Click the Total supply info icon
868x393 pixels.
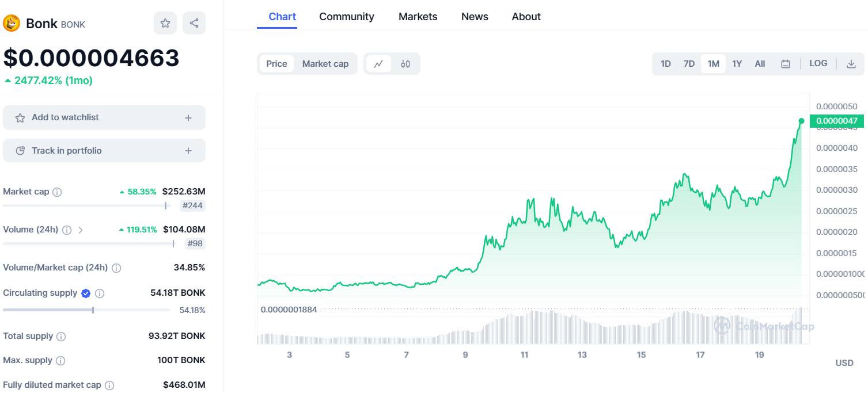pos(61,337)
